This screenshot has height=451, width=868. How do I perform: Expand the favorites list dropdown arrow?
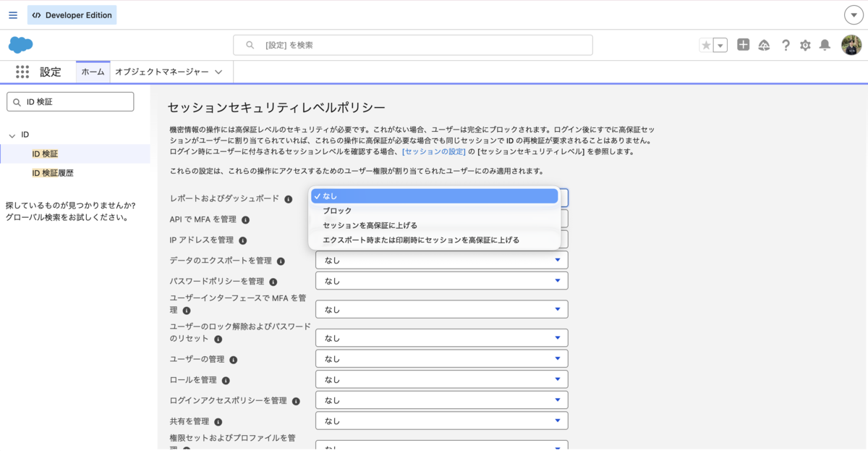pos(720,45)
